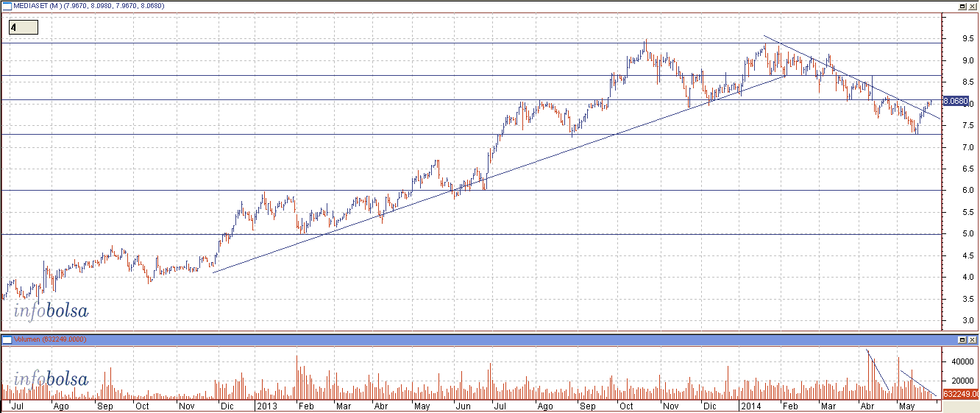Click the infobolsa watermark in price chart
This screenshot has height=413, width=980.
click(50, 311)
